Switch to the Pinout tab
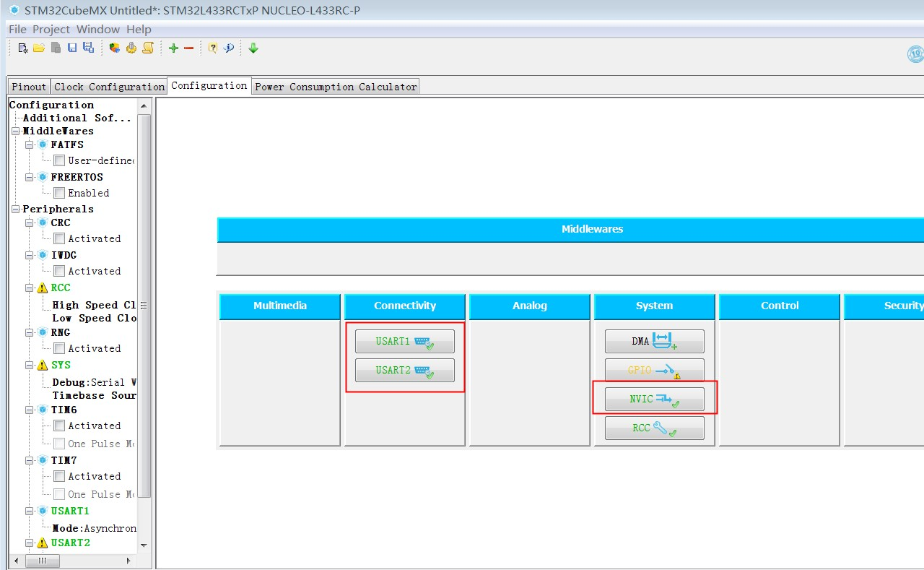 point(29,87)
